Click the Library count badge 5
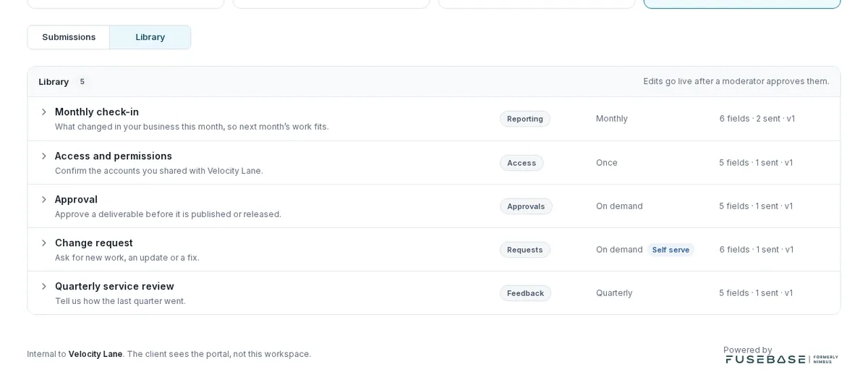 pyautogui.click(x=82, y=82)
